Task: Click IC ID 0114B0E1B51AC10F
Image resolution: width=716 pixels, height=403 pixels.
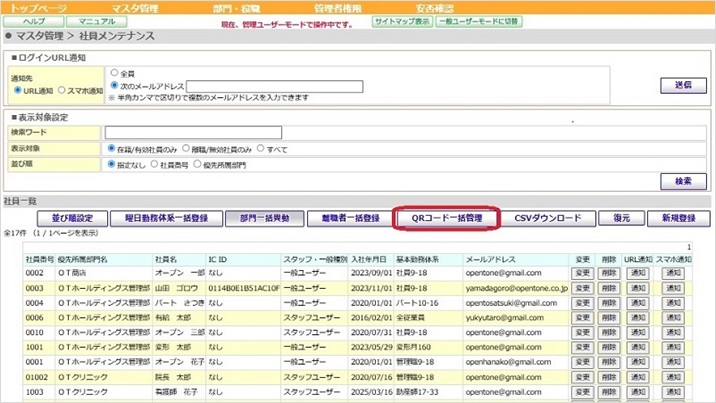Action: 244,288
